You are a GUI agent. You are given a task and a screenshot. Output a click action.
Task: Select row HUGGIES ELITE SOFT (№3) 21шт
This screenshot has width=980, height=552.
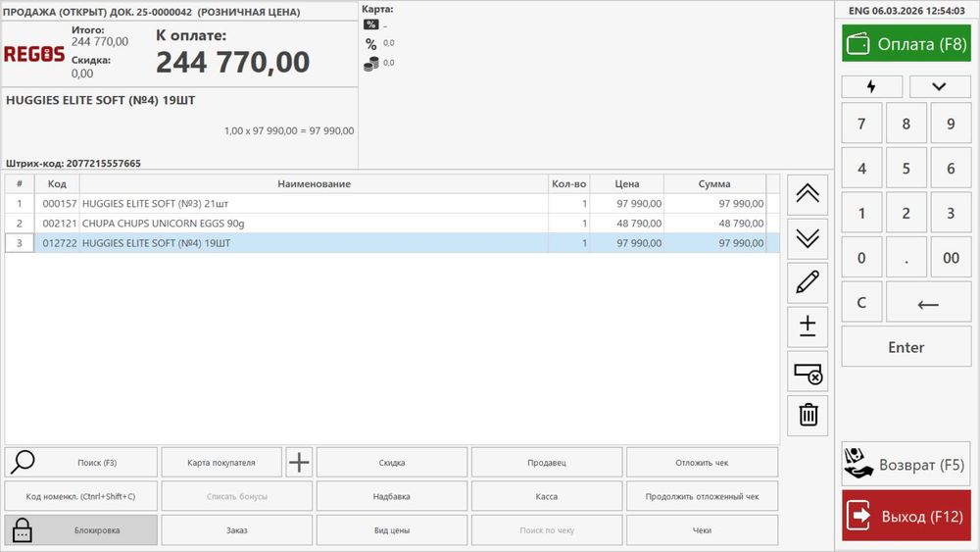392,203
